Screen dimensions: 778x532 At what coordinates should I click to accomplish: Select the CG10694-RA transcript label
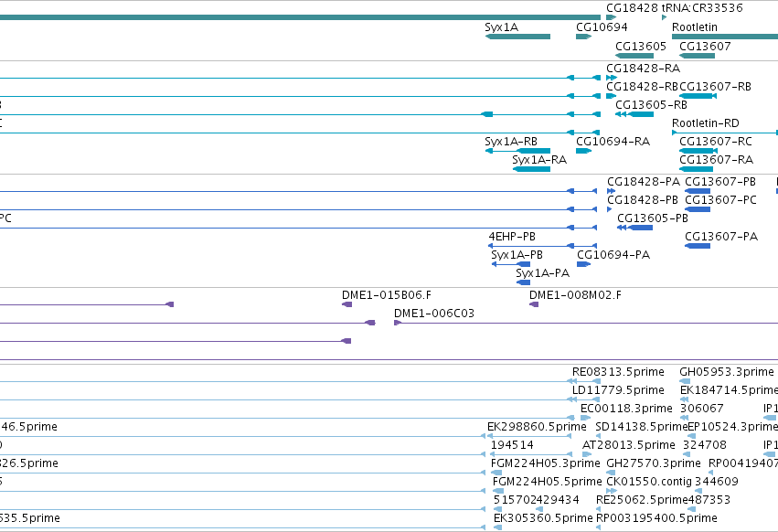(x=613, y=142)
